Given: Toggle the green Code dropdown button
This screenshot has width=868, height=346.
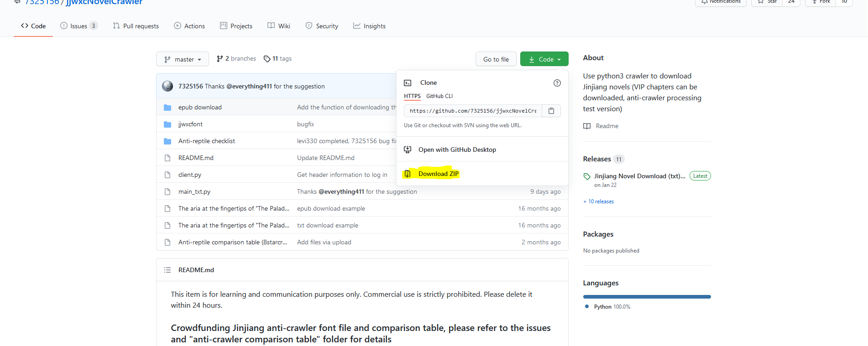Looking at the screenshot, I should 544,59.
